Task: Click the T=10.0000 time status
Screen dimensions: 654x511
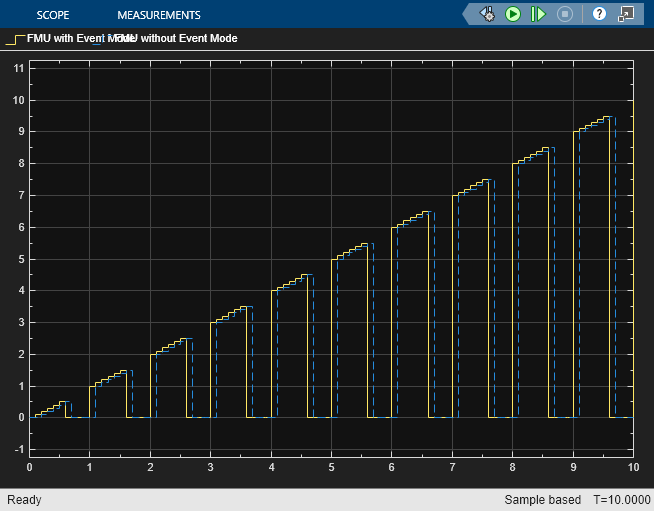Action: (620, 499)
